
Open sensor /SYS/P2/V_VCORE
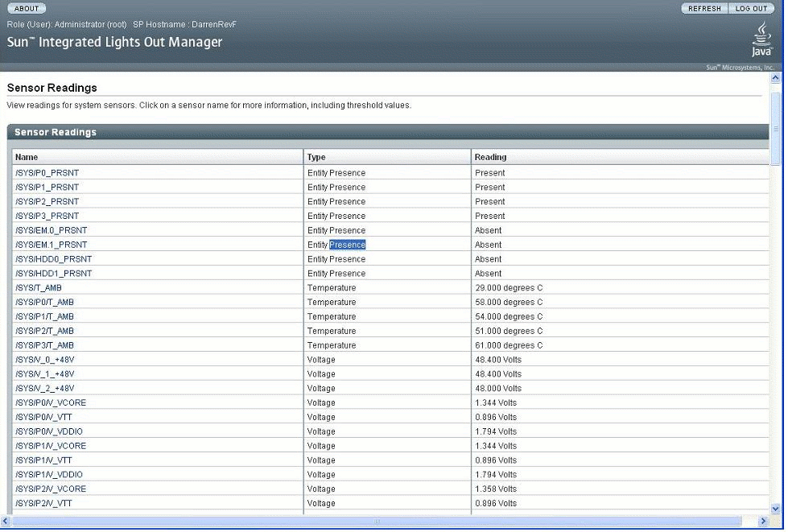tap(50, 489)
